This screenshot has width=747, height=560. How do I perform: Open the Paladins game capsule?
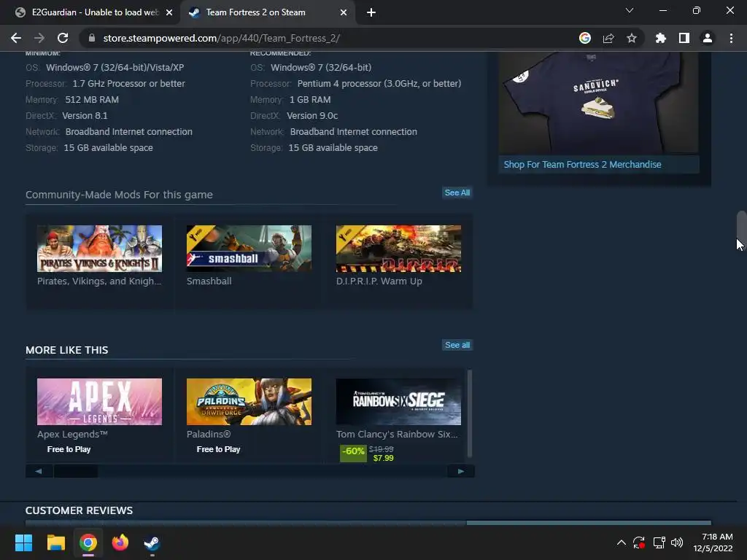pos(249,402)
